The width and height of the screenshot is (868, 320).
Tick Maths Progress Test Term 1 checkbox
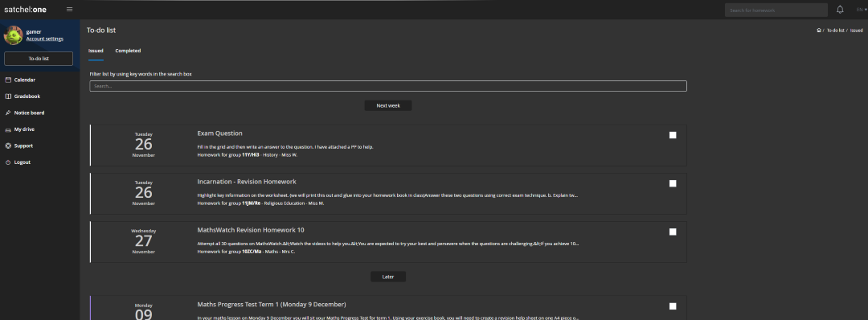(673, 306)
